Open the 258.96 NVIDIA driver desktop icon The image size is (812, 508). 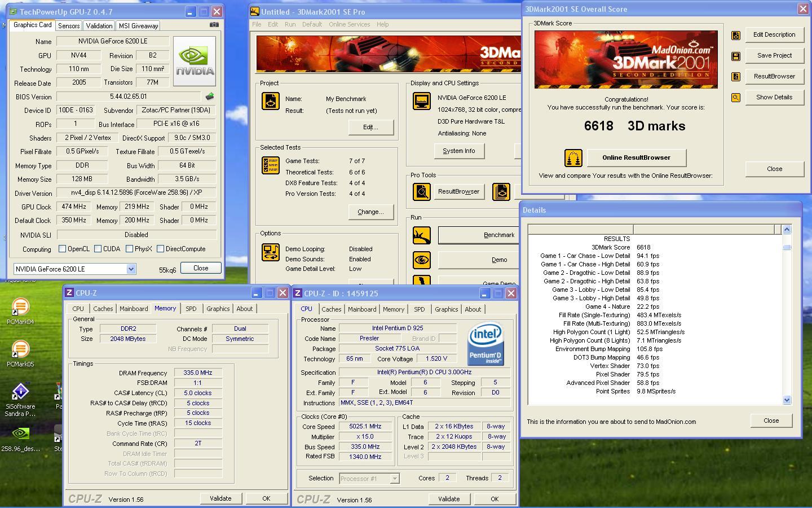click(x=20, y=439)
